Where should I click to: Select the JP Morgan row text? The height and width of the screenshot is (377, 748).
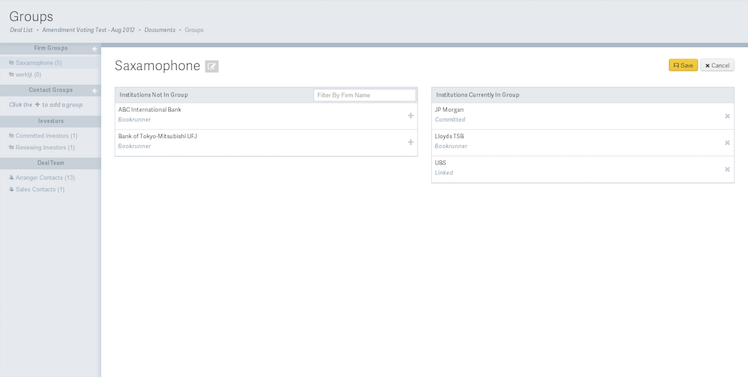click(449, 110)
